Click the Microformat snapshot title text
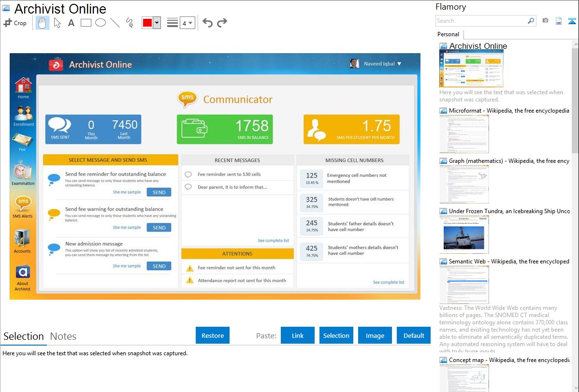 [509, 111]
